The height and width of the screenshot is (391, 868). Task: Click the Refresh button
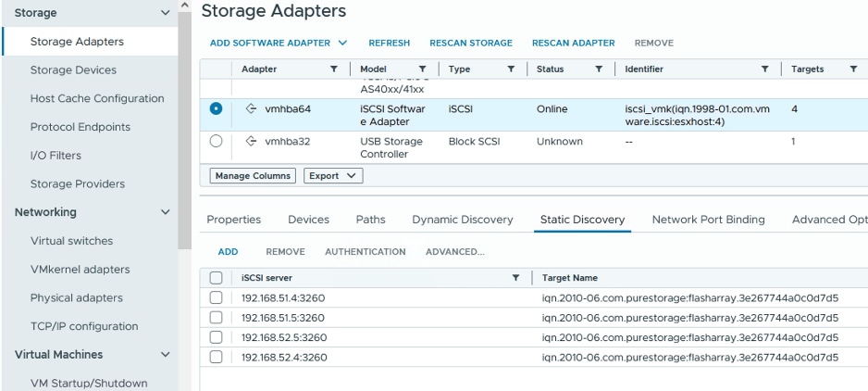pos(390,43)
